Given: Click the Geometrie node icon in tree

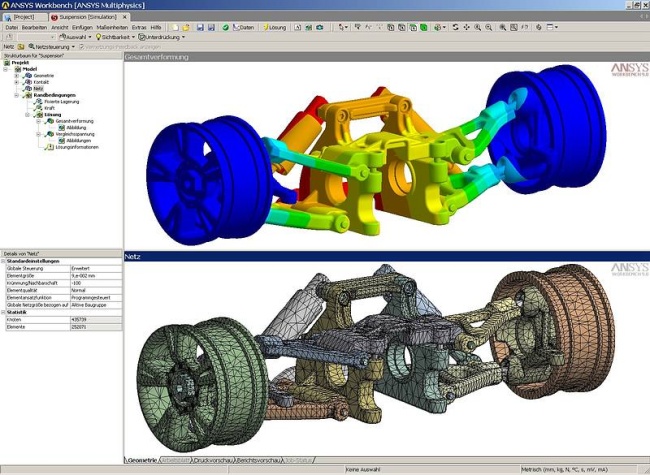Looking at the screenshot, I should point(28,75).
